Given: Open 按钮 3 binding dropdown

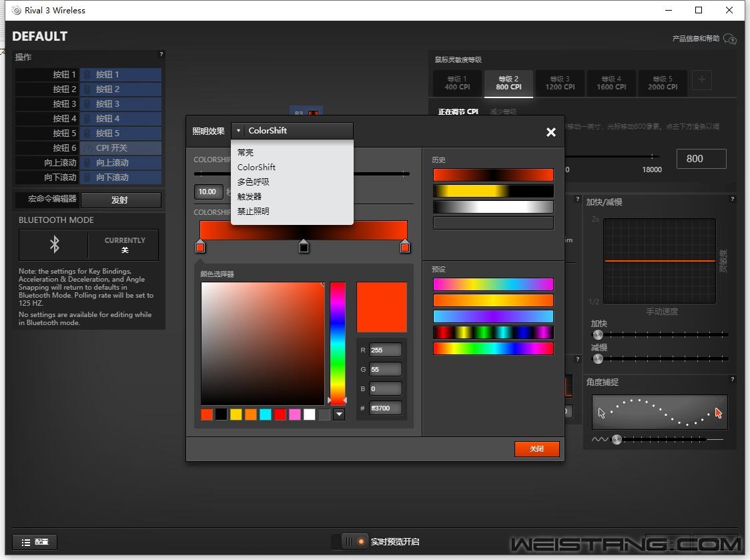Looking at the screenshot, I should 121,104.
